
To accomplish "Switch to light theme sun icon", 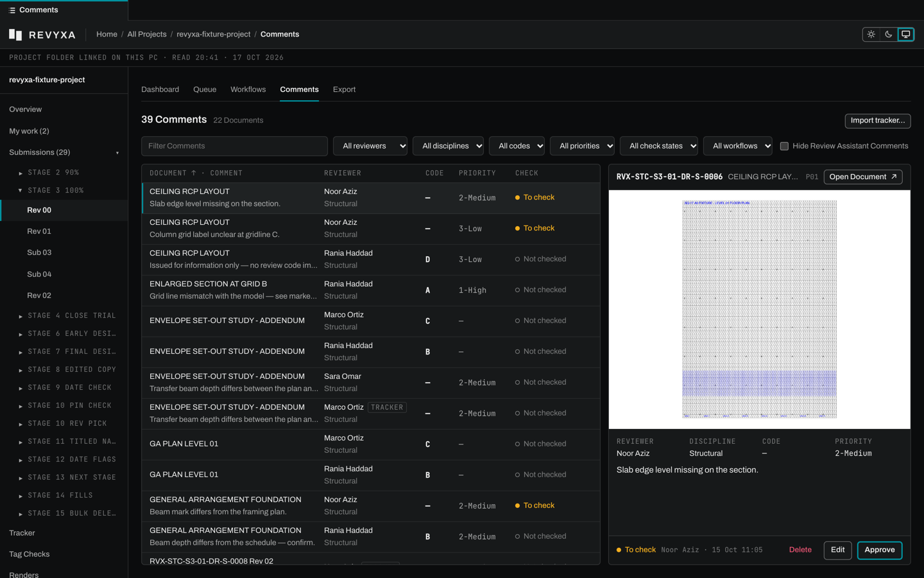I will 871,35.
